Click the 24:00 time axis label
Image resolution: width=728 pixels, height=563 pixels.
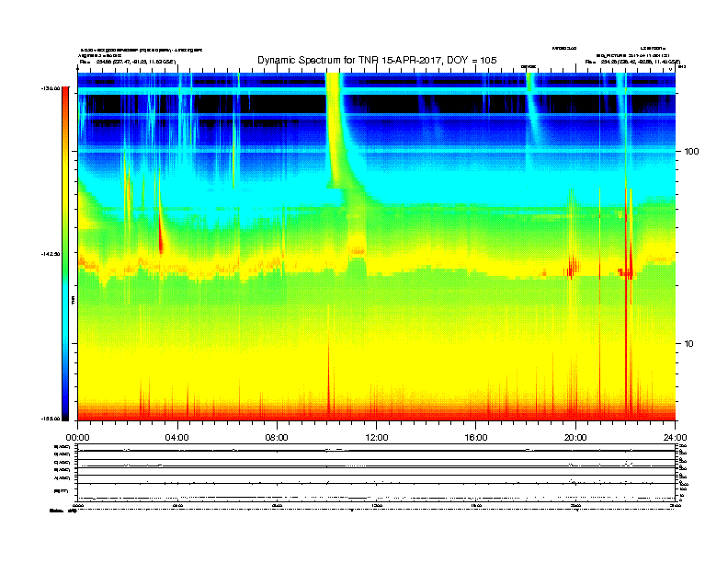coord(675,438)
